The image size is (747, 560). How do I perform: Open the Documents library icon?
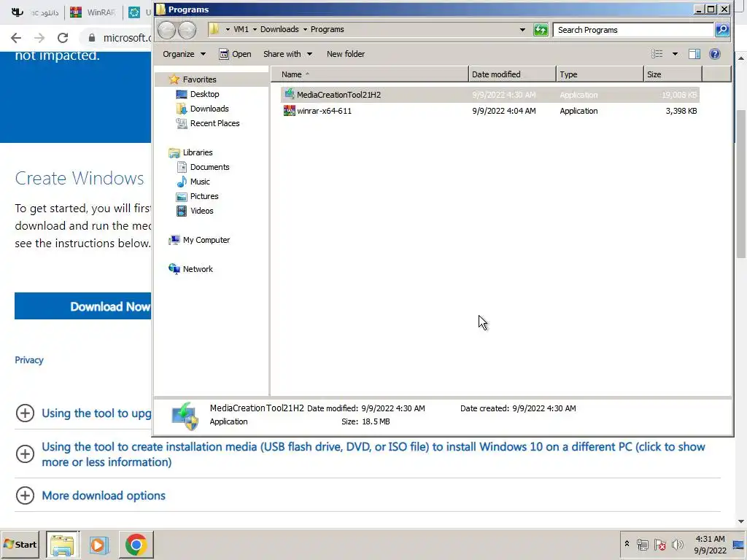[x=182, y=167]
